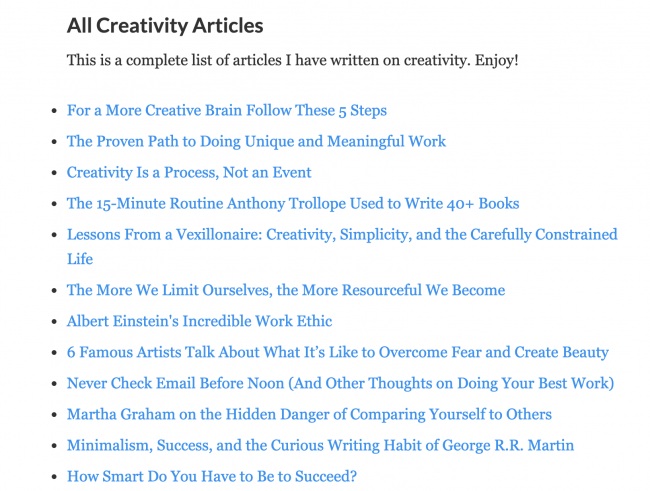Click the intro sentence ending with 'Enjoy!'

coord(292,61)
